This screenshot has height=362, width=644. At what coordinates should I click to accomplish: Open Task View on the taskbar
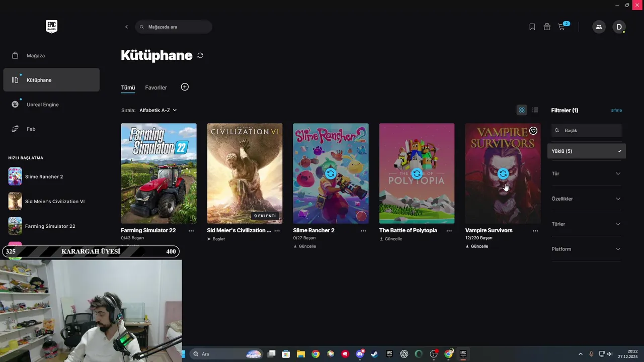tap(272, 354)
